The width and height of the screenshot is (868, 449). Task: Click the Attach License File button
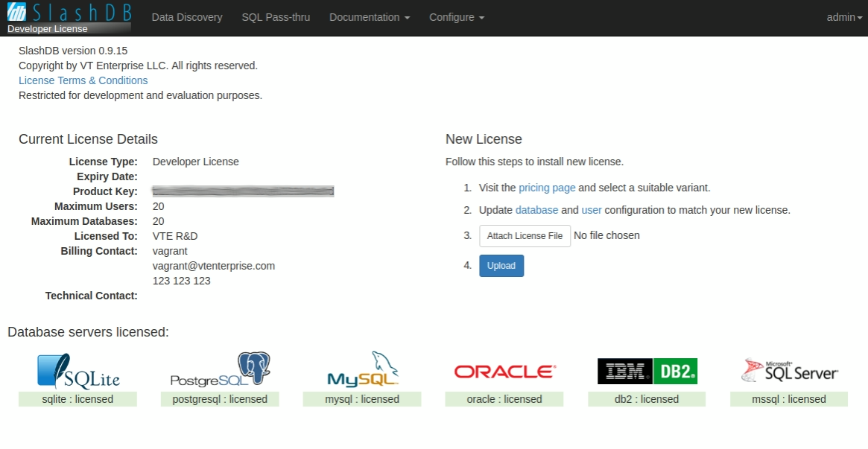(x=525, y=235)
